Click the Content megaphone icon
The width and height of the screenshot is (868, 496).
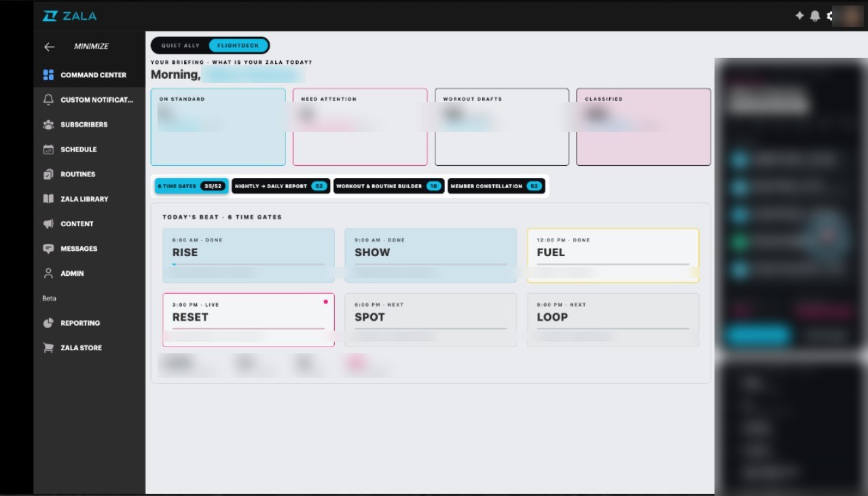48,224
